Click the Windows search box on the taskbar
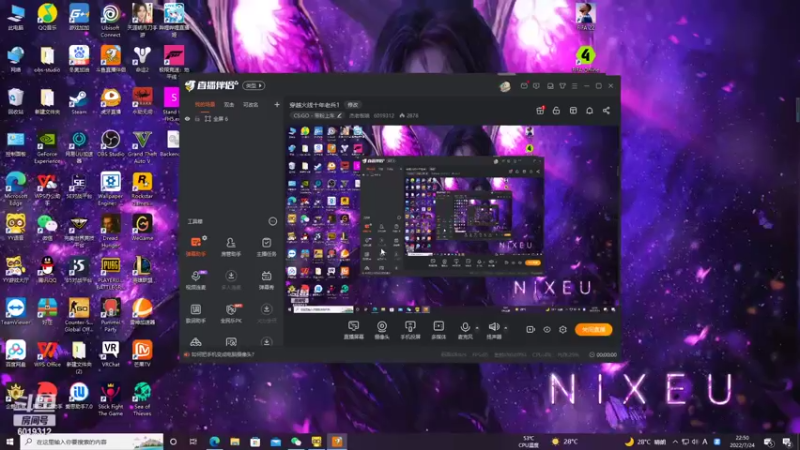 tap(92, 441)
